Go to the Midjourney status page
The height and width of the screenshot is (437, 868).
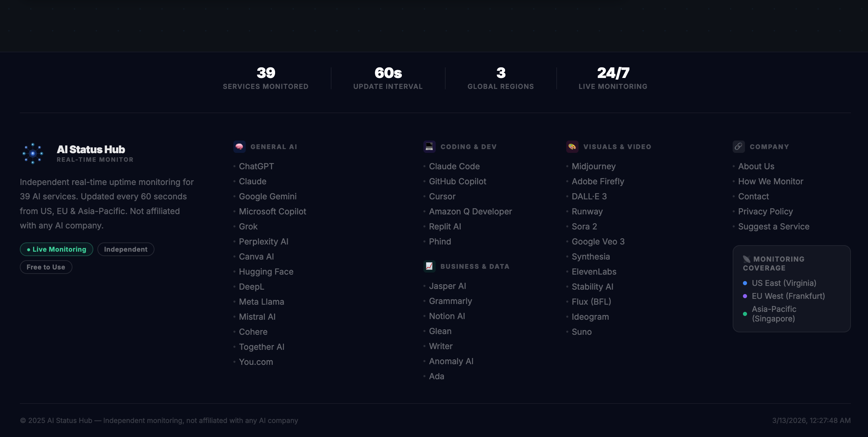[x=593, y=166]
